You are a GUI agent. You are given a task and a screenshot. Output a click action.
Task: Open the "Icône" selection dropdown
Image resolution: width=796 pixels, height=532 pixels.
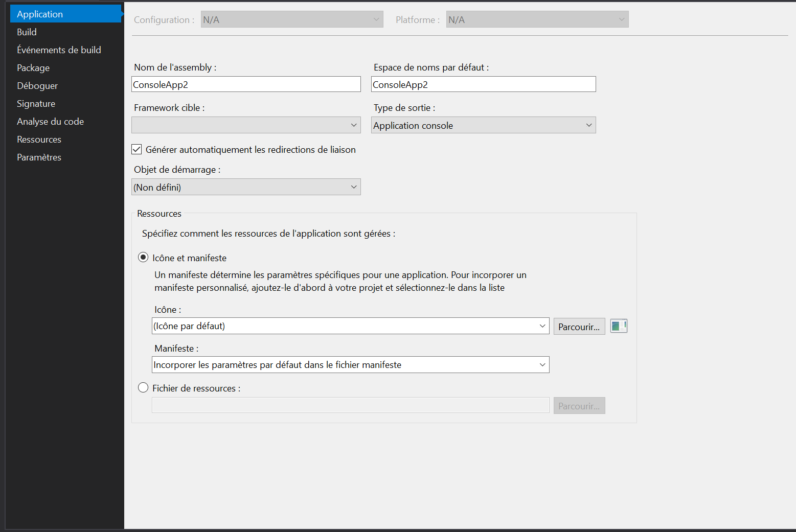(542, 326)
